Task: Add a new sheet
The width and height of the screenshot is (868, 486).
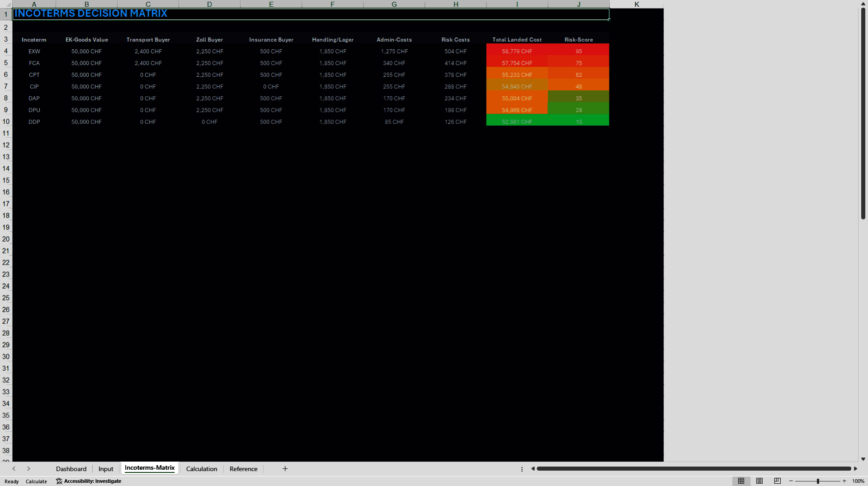Action: (x=285, y=469)
